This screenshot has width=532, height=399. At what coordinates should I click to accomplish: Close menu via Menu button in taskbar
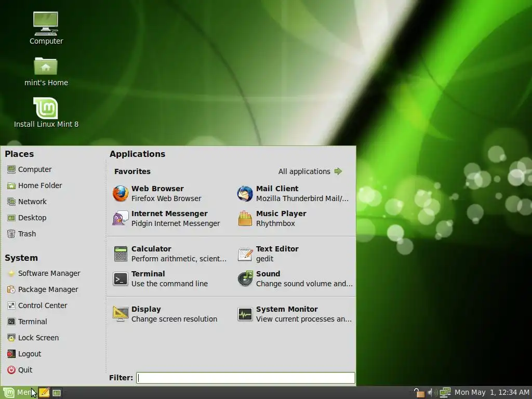pyautogui.click(x=18, y=393)
